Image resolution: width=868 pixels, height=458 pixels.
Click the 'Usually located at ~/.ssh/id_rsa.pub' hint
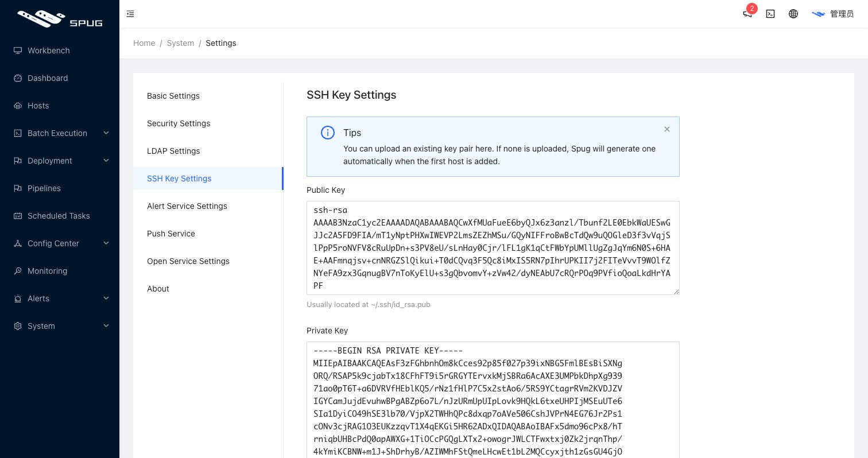(x=369, y=305)
